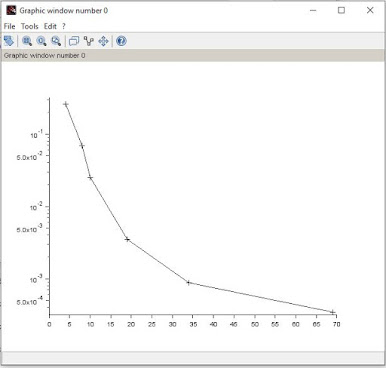The image size is (386, 368).
Task: Click the last plus marker near x equals 69
Action: pos(332,312)
